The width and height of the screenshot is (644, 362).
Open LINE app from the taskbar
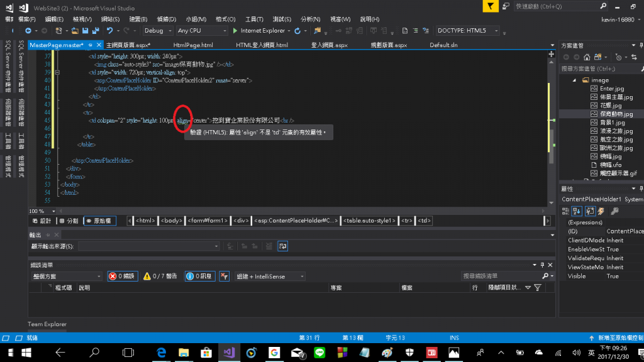pos(319,353)
